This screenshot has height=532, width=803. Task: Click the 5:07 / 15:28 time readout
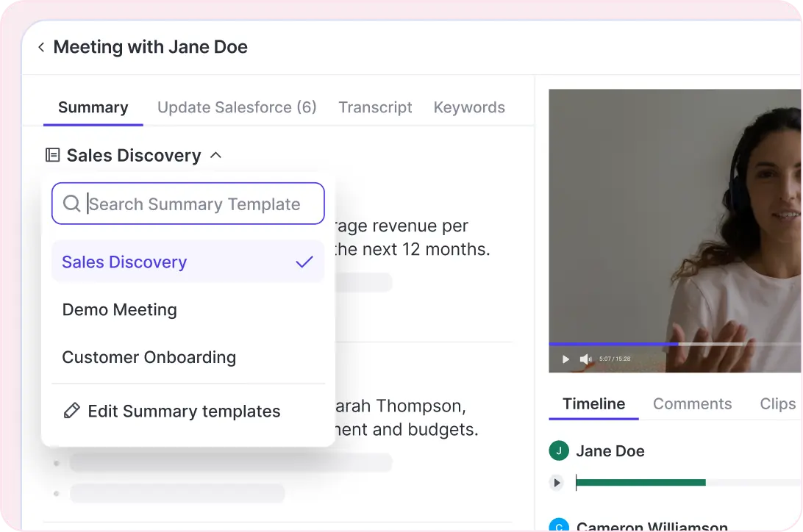coord(615,359)
